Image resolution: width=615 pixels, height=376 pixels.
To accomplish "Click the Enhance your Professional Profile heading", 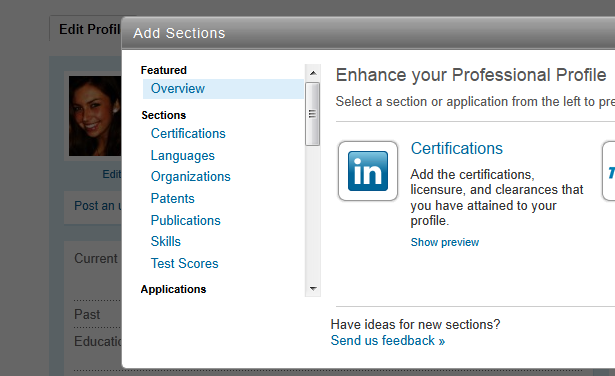I will point(471,75).
